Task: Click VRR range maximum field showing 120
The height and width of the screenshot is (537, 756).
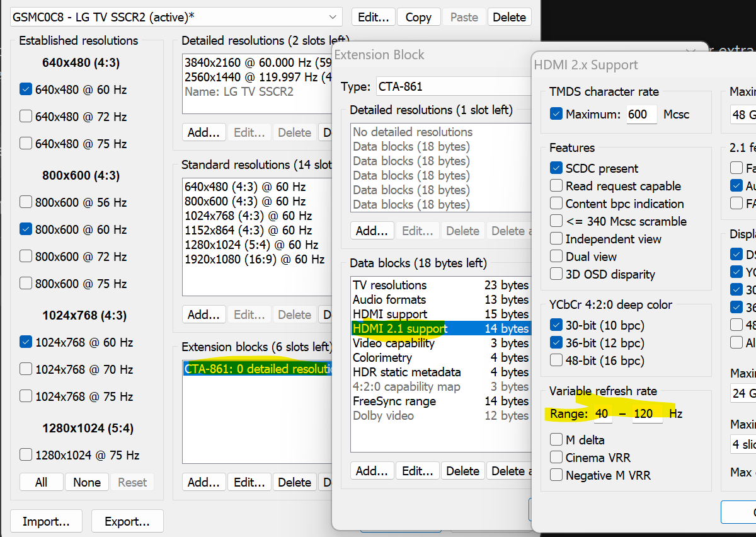Action: [x=648, y=413]
